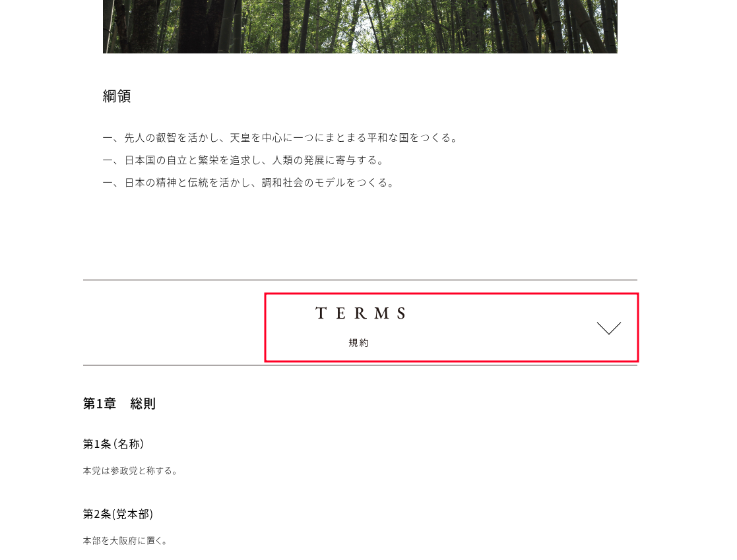Click the divider line above TERMS
737x560 pixels.
[x=360, y=280]
